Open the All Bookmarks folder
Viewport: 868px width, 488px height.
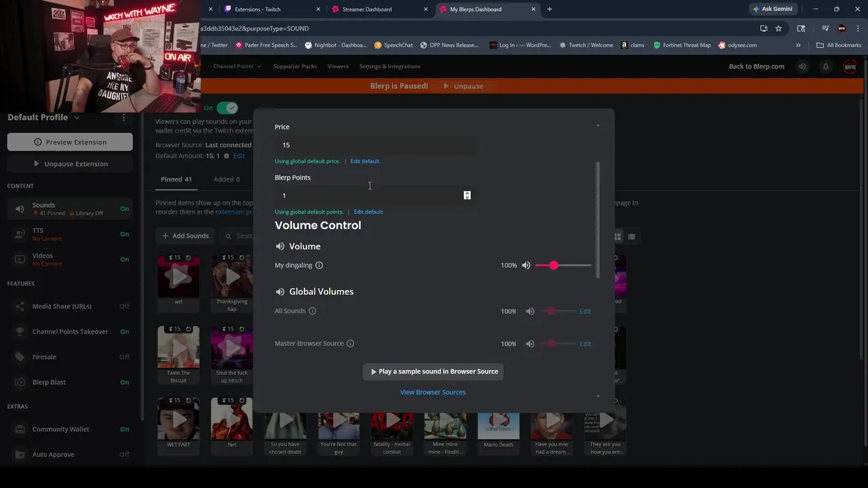pyautogui.click(x=839, y=45)
